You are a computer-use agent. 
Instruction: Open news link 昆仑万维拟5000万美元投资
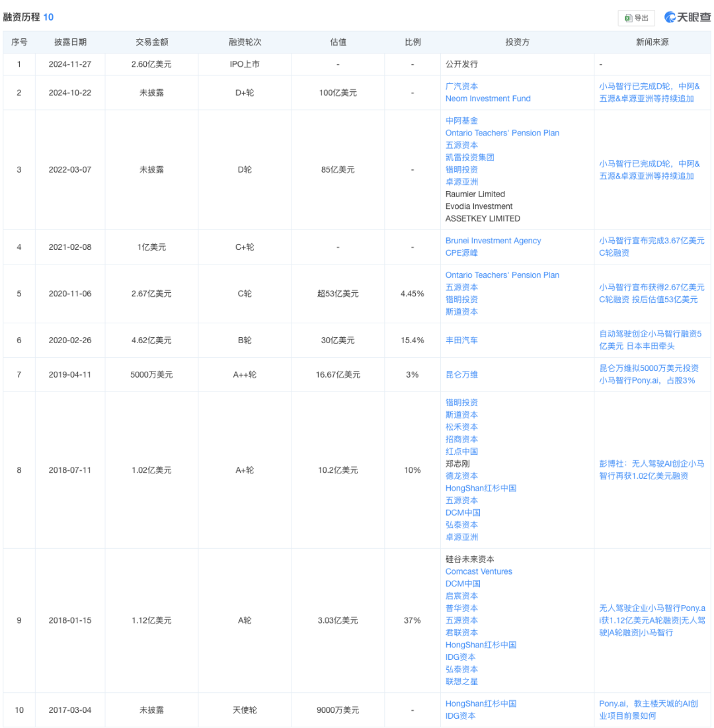(649, 374)
